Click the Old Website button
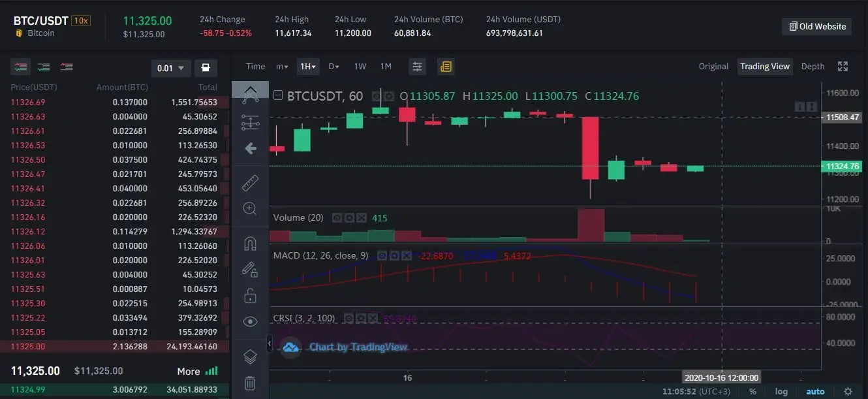 point(816,26)
